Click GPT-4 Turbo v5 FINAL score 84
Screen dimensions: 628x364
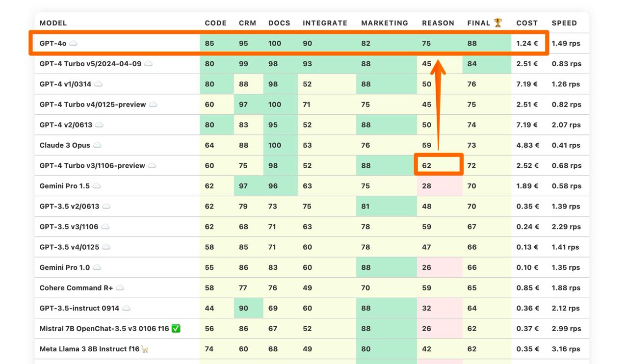[471, 64]
